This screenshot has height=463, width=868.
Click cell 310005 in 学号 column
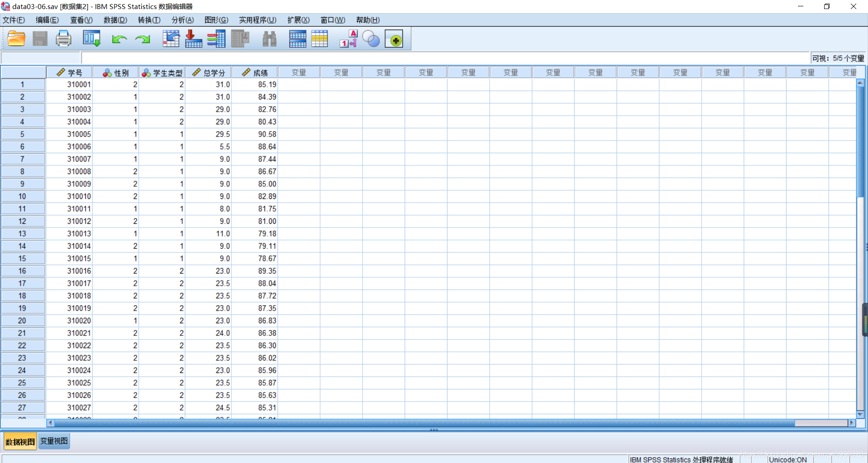[x=70, y=134]
